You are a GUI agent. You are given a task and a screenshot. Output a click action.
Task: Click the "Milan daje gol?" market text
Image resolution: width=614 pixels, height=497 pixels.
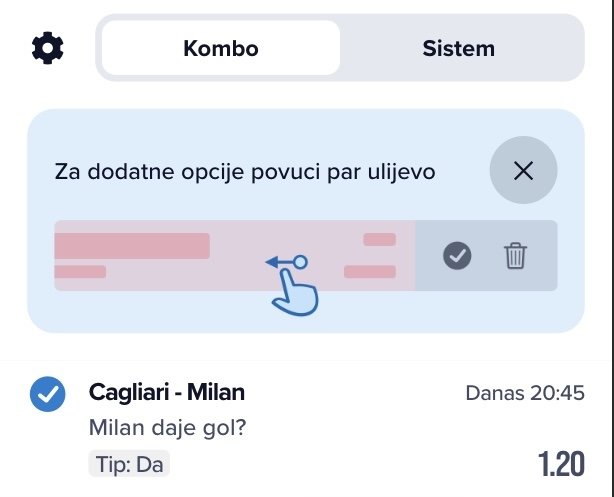[168, 428]
